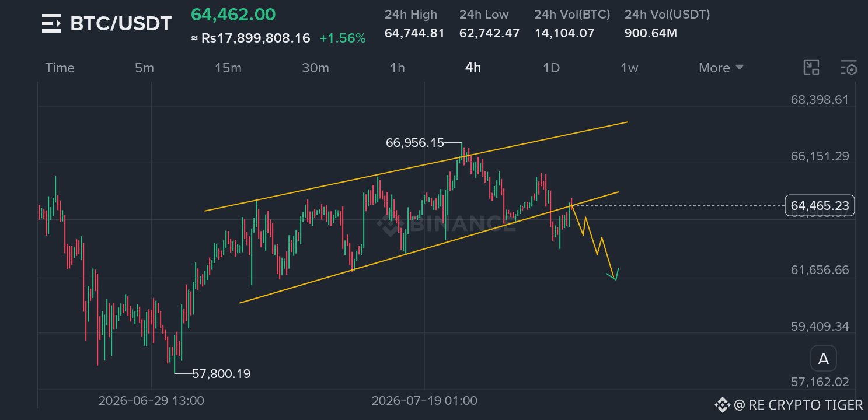868x420 pixels.
Task: Select the 4h interval tab
Action: (x=473, y=68)
